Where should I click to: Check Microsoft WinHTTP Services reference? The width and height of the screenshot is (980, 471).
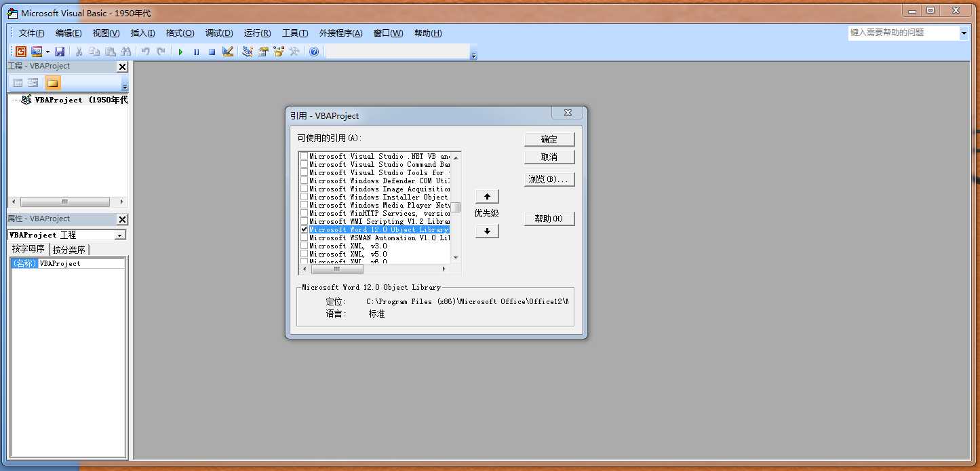pyautogui.click(x=304, y=213)
